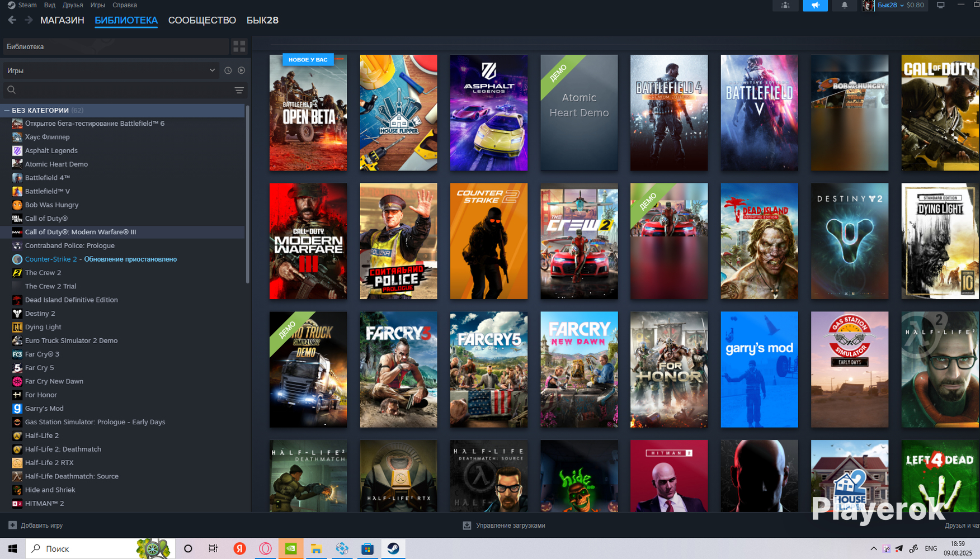Open the Far Cry New Dawn cover

click(x=579, y=369)
